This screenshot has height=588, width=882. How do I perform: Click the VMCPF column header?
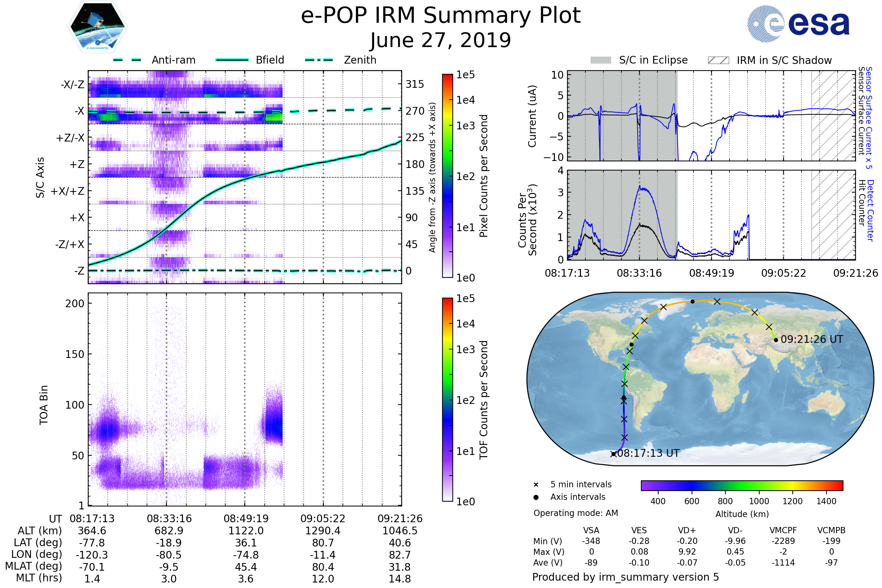[x=783, y=530]
